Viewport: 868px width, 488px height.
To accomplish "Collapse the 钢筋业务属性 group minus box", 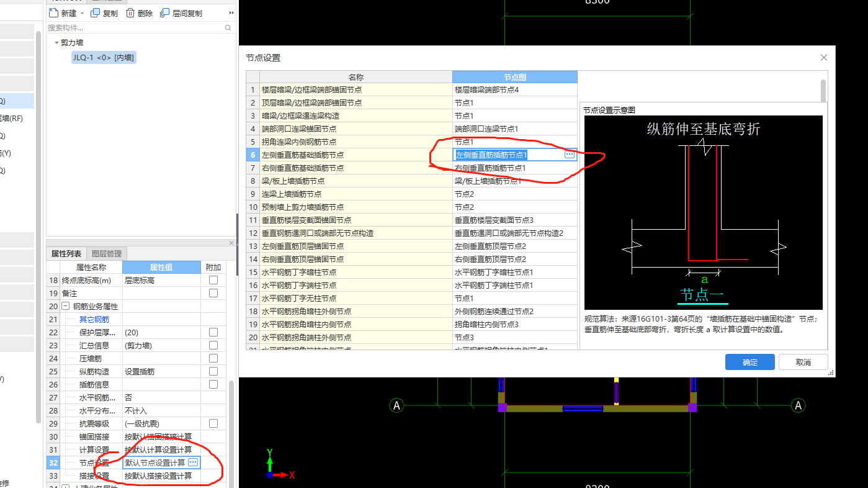I will (65, 306).
